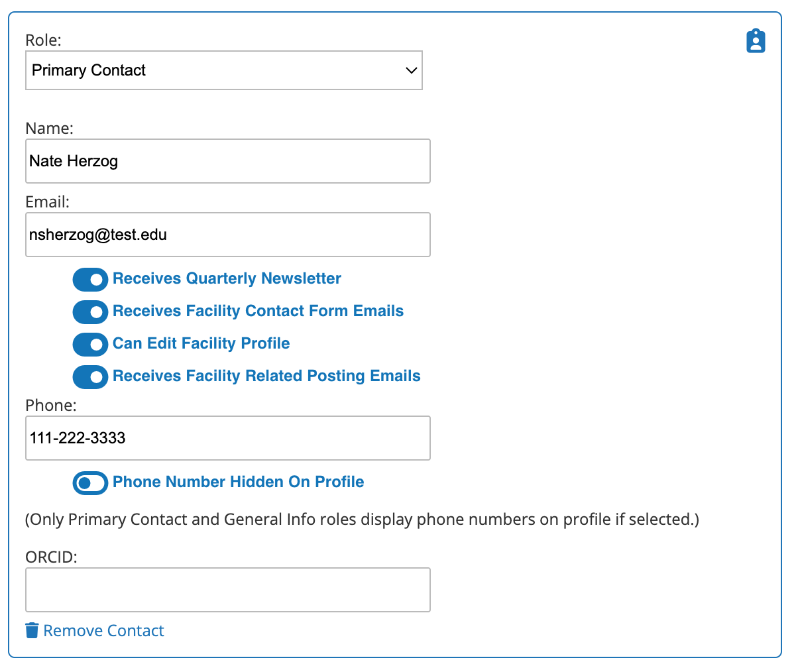Screen dimensions: 798x672
Task: Focus the Phone number field
Action: 228,438
